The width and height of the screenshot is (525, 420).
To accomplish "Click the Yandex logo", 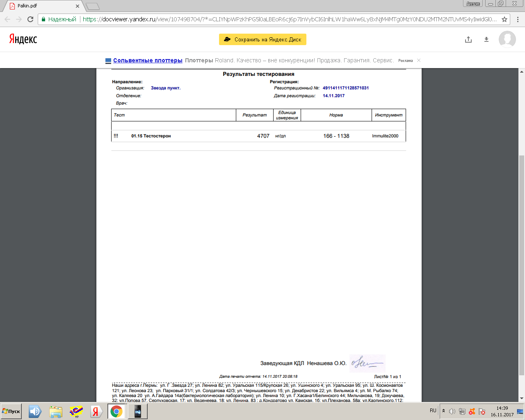I will [x=23, y=39].
